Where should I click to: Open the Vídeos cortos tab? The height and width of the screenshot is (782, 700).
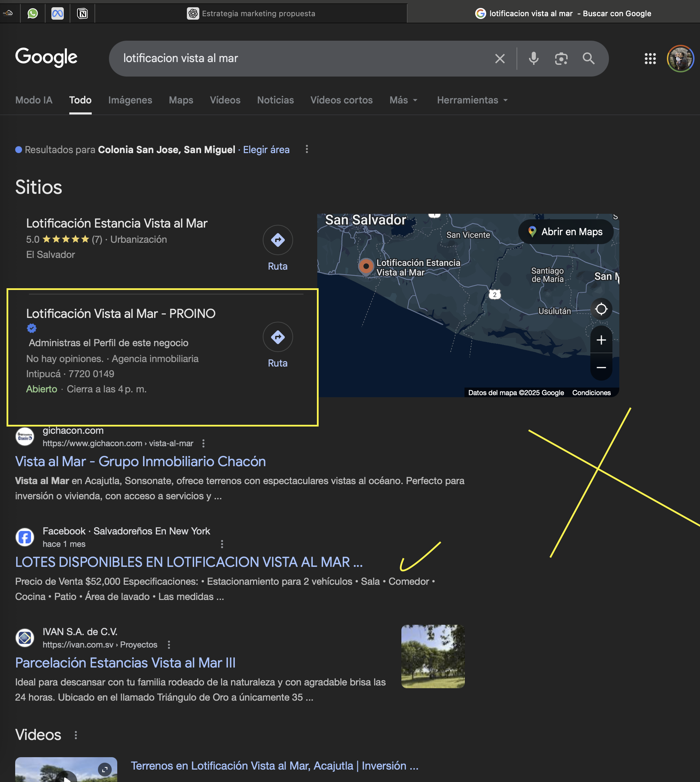pyautogui.click(x=341, y=100)
